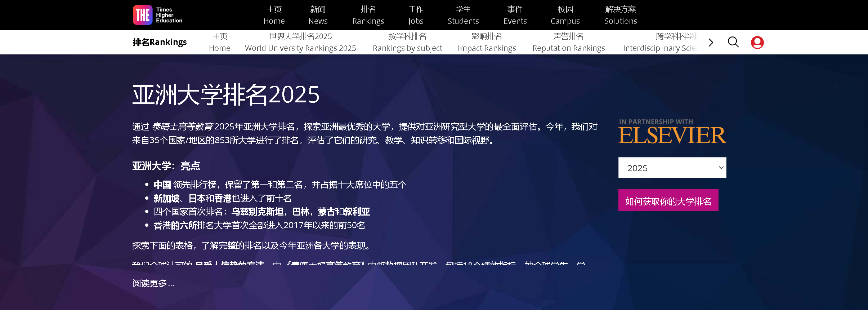Click the 排名Rankings section heading link
This screenshot has width=868, height=310.
point(160,42)
